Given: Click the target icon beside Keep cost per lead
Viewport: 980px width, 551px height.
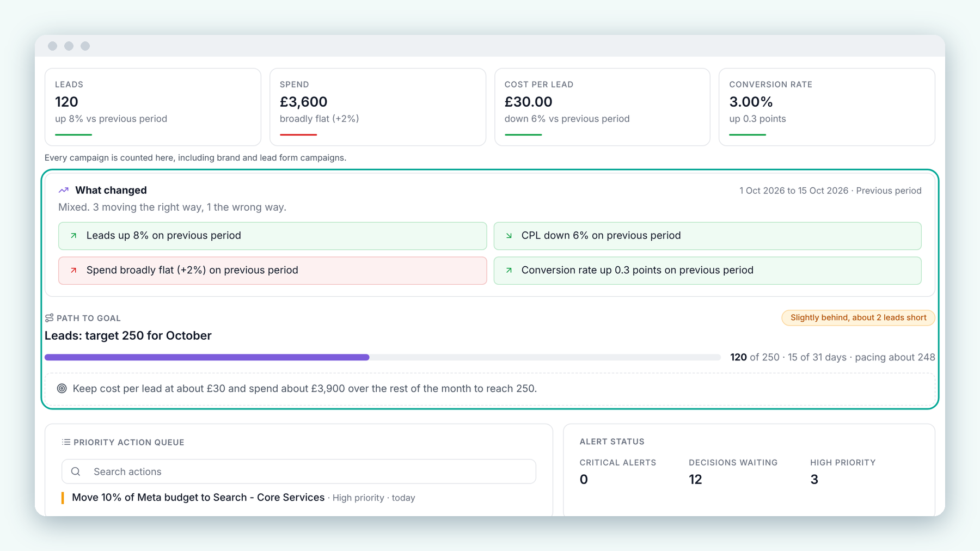Looking at the screenshot, I should 62,389.
